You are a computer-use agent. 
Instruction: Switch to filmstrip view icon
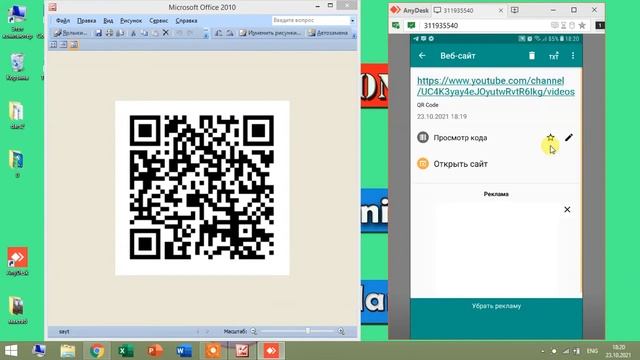click(x=64, y=44)
